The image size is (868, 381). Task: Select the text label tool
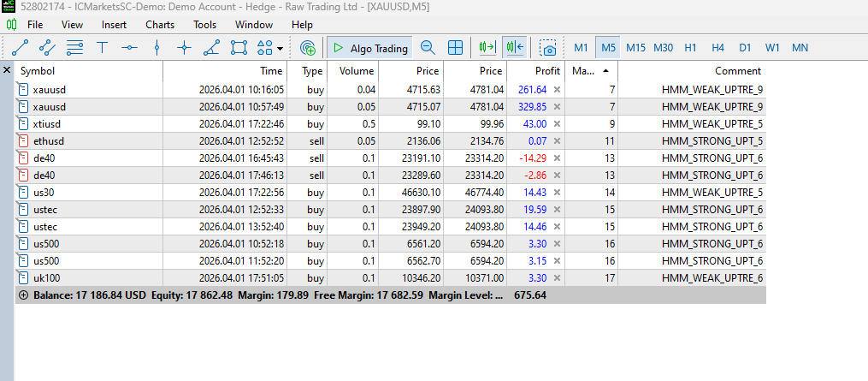click(x=102, y=48)
